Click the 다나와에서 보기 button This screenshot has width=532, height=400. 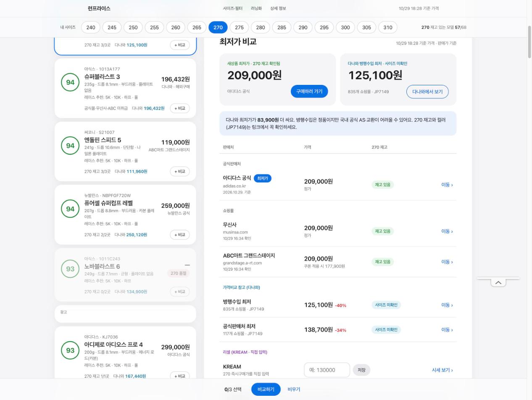(427, 92)
